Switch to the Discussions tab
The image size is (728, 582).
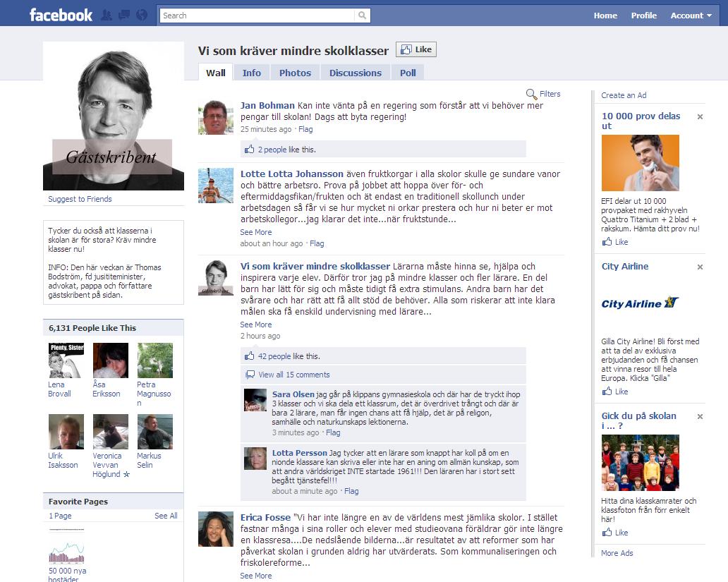tap(355, 73)
